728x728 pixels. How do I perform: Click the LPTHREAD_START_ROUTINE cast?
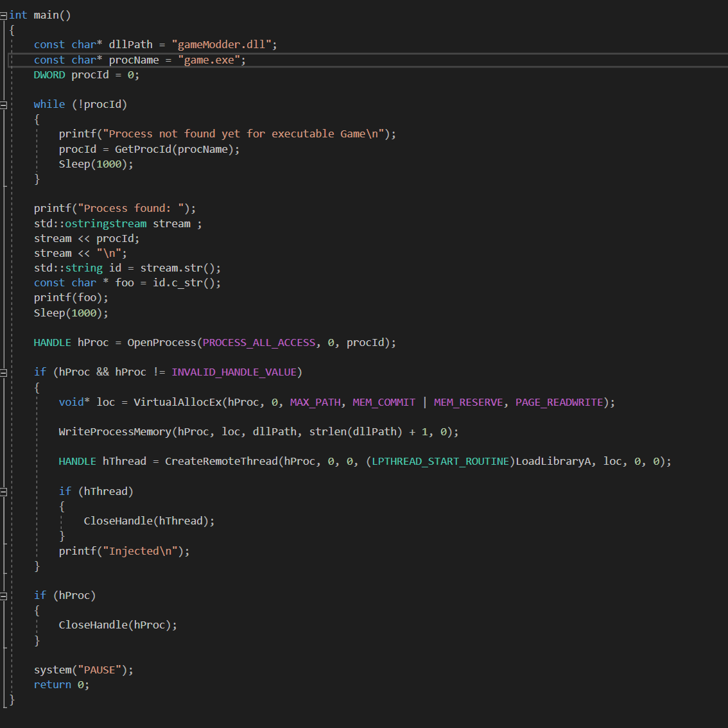click(x=440, y=462)
